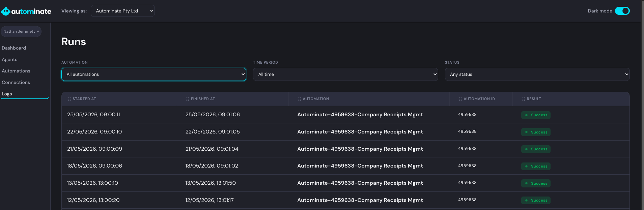
Task: Open the All time period dropdown
Action: click(345, 74)
